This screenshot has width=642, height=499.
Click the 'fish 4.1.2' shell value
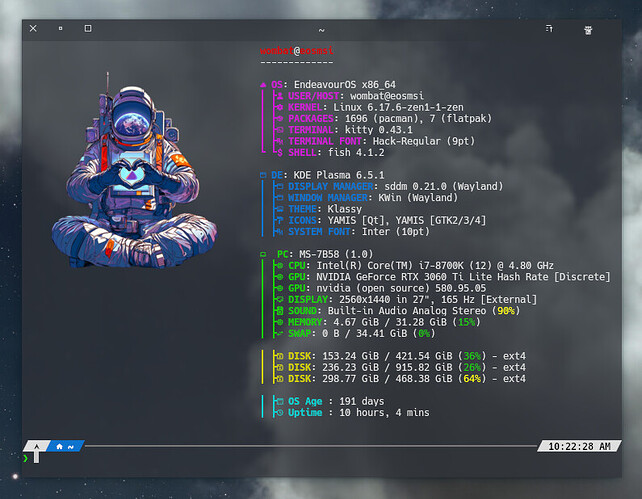pyautogui.click(x=356, y=153)
